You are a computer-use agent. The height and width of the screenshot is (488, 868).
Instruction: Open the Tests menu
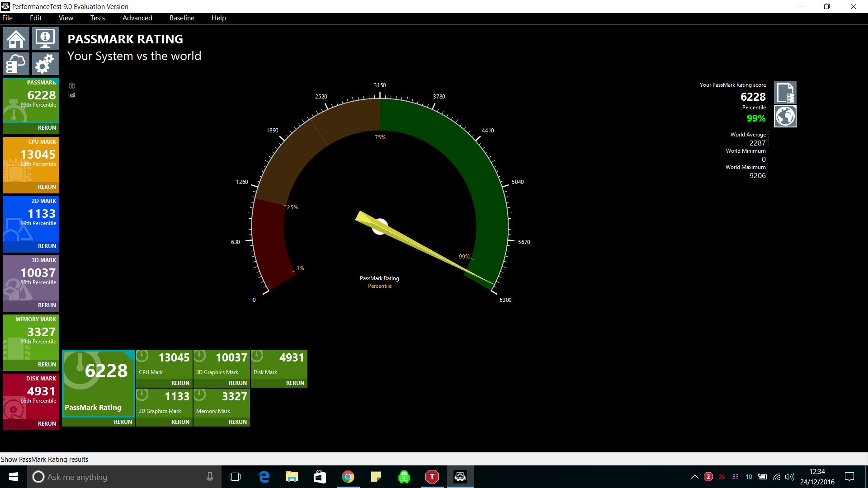click(x=98, y=18)
